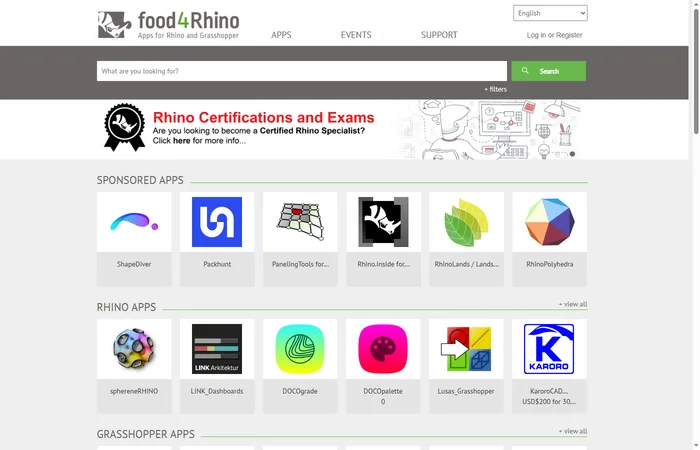The width and height of the screenshot is (700, 450).
Task: Click the Rhino certification badge icon
Action: pos(125,127)
